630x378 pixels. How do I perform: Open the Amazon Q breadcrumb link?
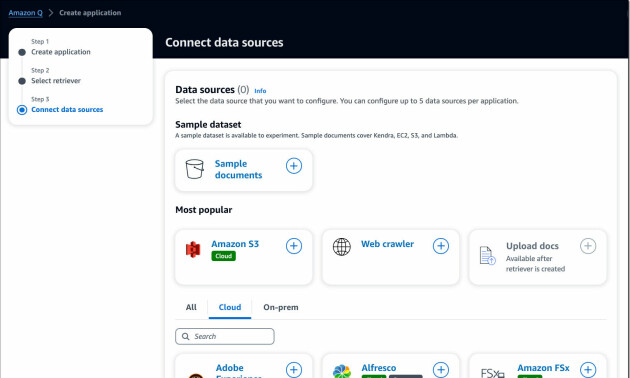tap(25, 13)
